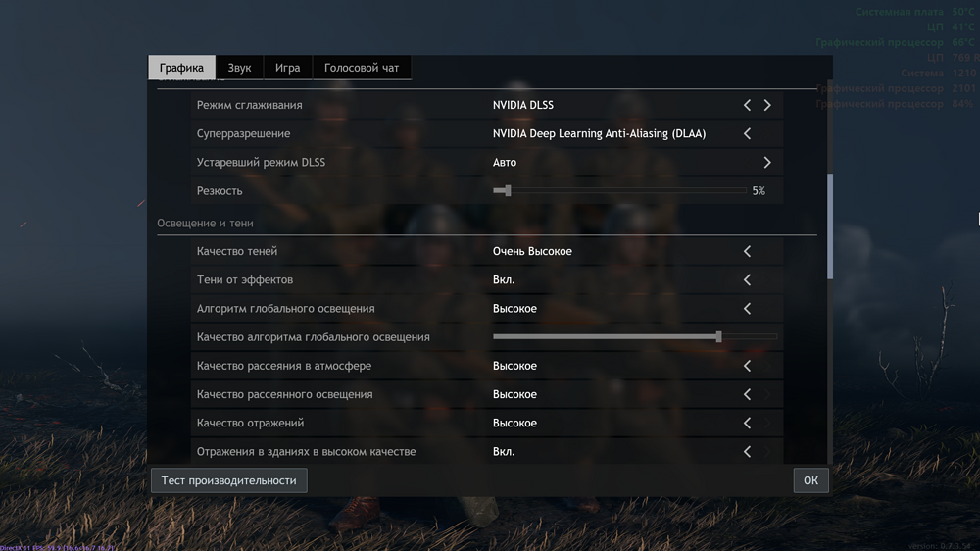This screenshot has width=980, height=551.
Task: Lower Качество рассеянного освещения with left arrow
Action: (x=747, y=394)
